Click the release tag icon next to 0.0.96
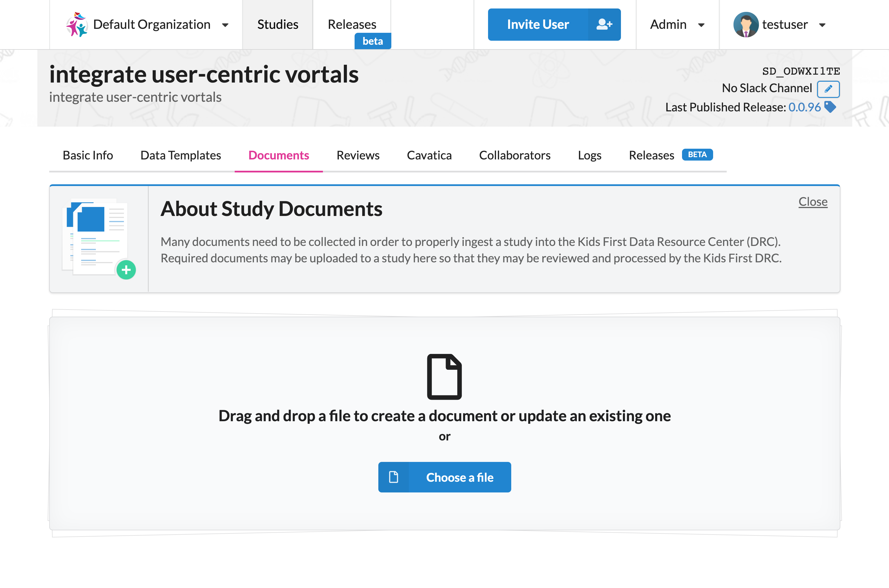The height and width of the screenshot is (588, 889). (x=831, y=107)
